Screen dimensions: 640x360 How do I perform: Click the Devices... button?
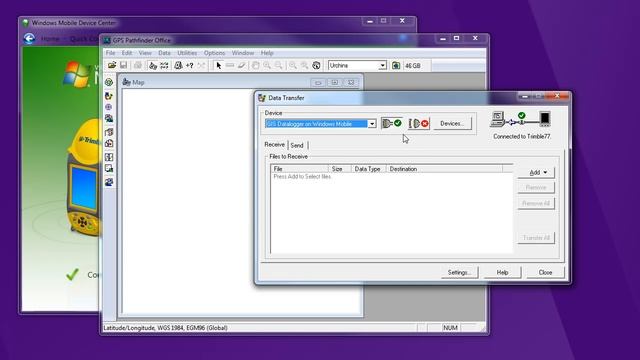click(452, 123)
